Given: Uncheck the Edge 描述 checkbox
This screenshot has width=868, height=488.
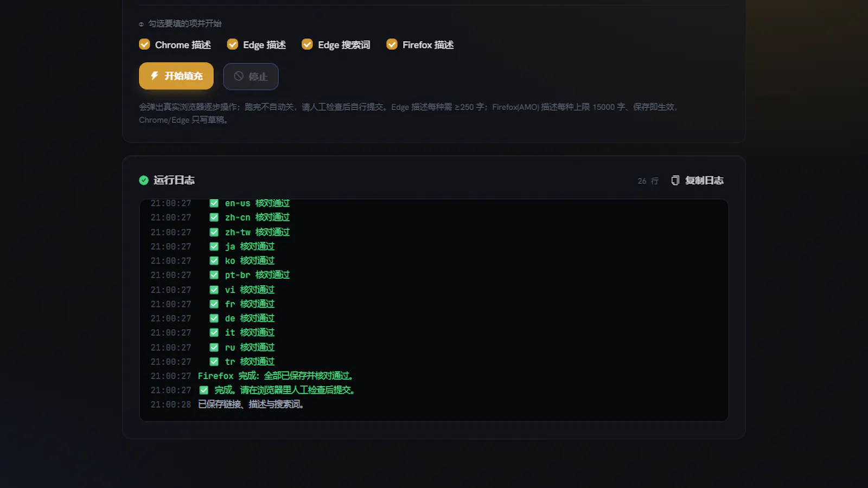Looking at the screenshot, I should (x=232, y=44).
